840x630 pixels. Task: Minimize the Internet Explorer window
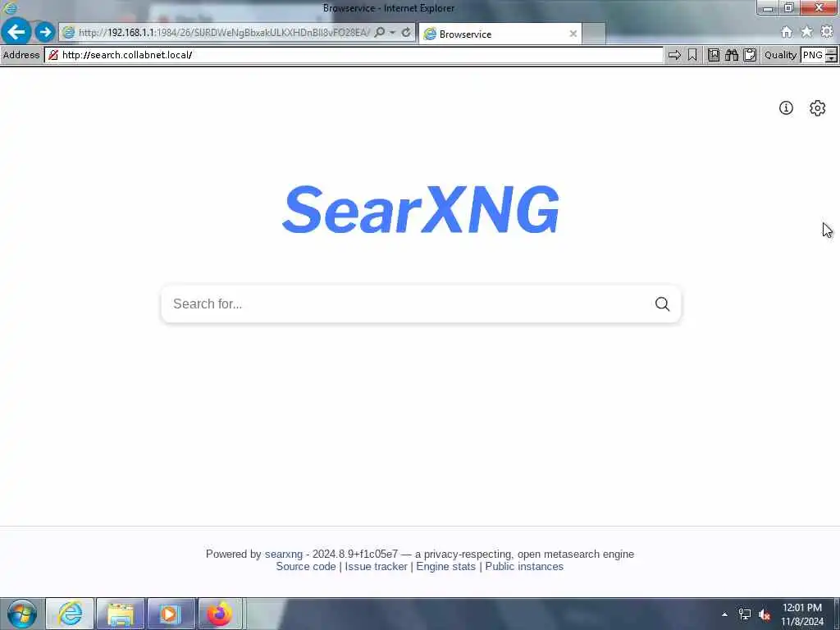coord(768,7)
